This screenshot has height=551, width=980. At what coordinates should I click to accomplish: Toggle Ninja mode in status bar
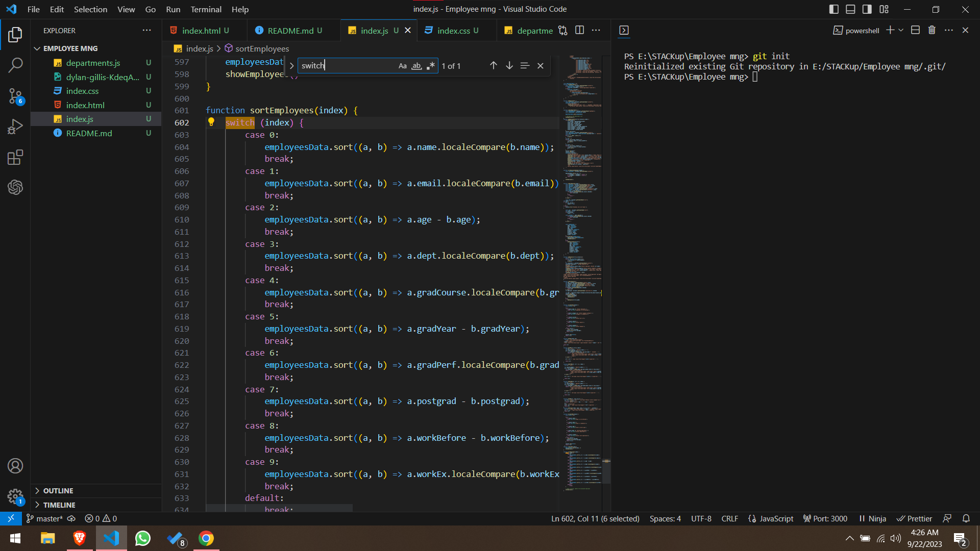coord(872,518)
